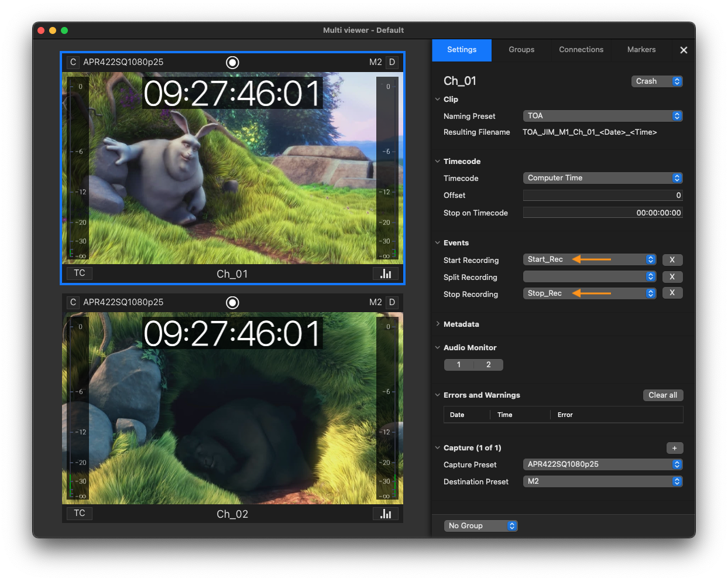This screenshot has height=581, width=728.
Task: Open the Markers tab
Action: 641,50
